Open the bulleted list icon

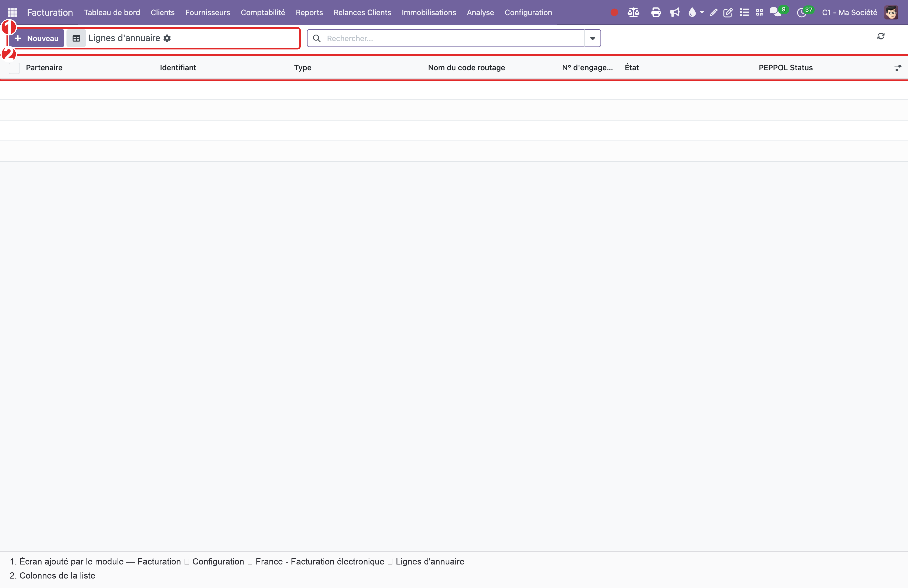[744, 13]
